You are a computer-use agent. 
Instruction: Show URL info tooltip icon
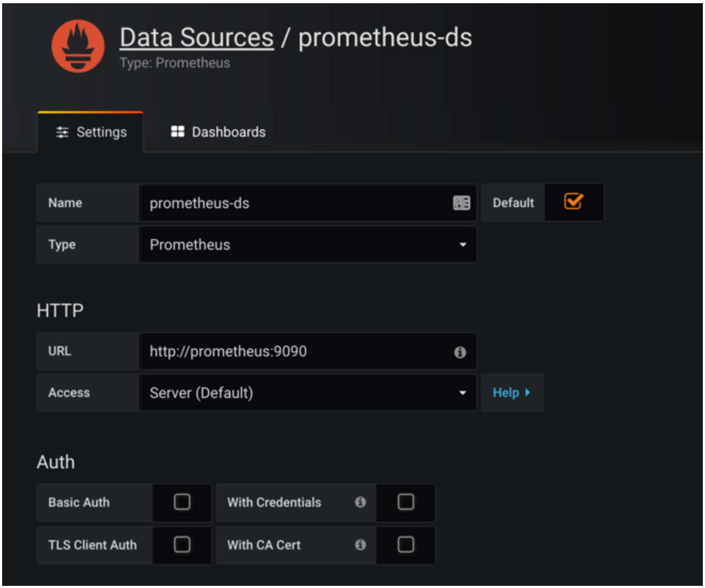pyautogui.click(x=460, y=352)
